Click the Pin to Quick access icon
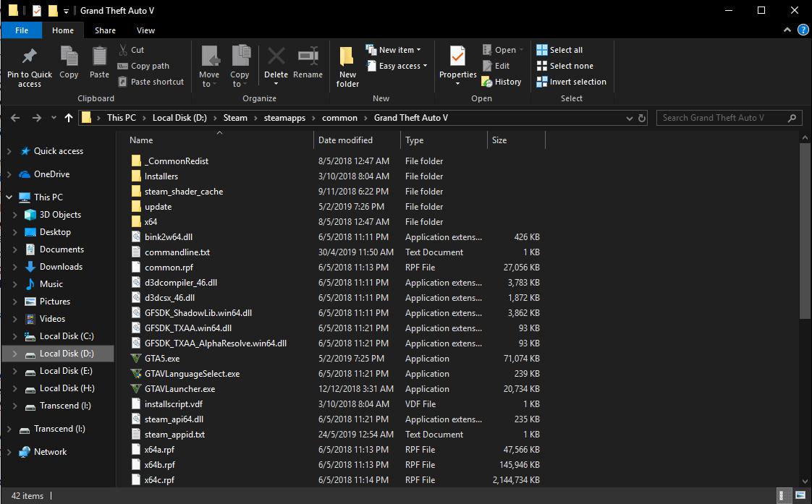The width and height of the screenshot is (812, 504). 29,56
